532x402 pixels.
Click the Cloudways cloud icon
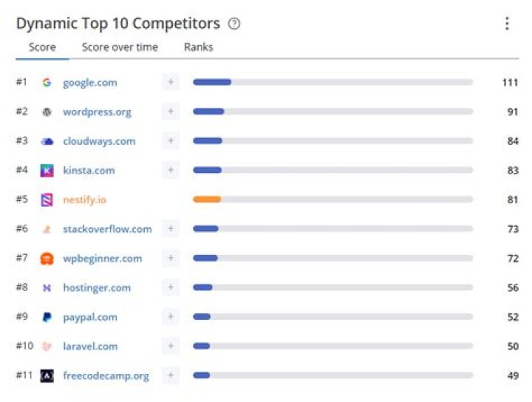point(47,141)
